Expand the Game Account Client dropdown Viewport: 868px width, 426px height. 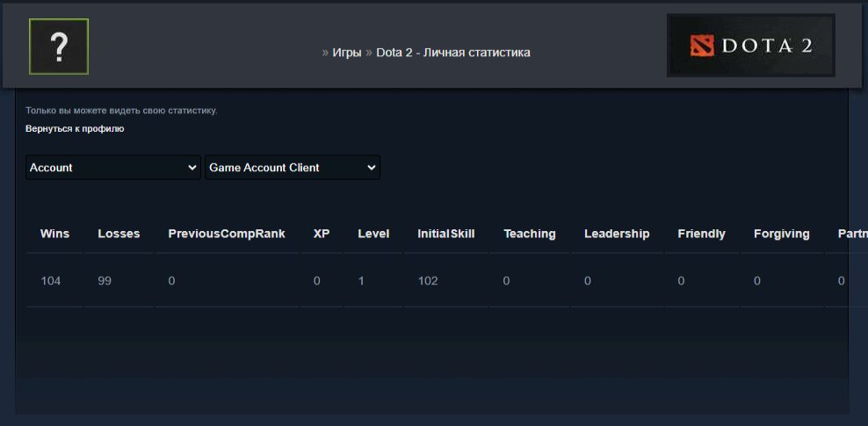(x=292, y=168)
